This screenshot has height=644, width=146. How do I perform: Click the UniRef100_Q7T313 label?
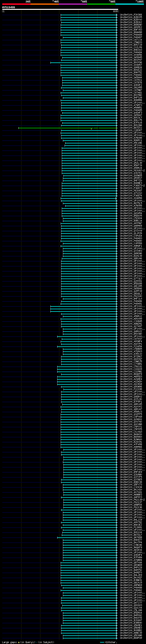click(x=131, y=279)
